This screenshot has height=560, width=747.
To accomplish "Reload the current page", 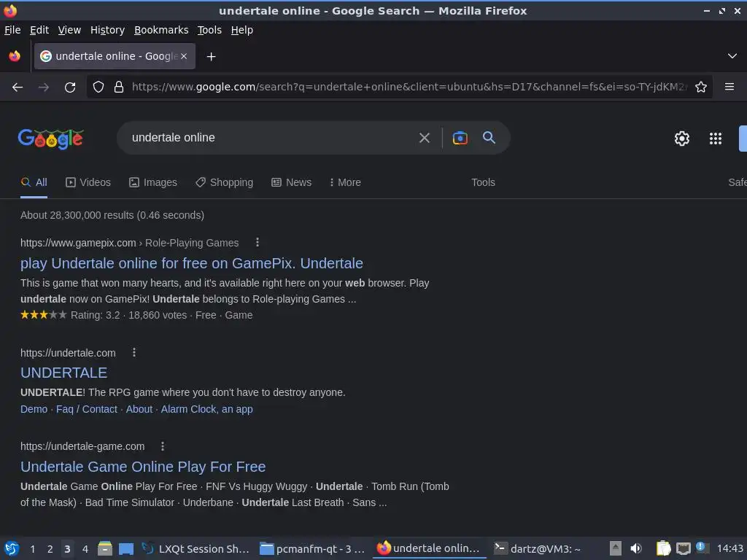I will pos(70,87).
